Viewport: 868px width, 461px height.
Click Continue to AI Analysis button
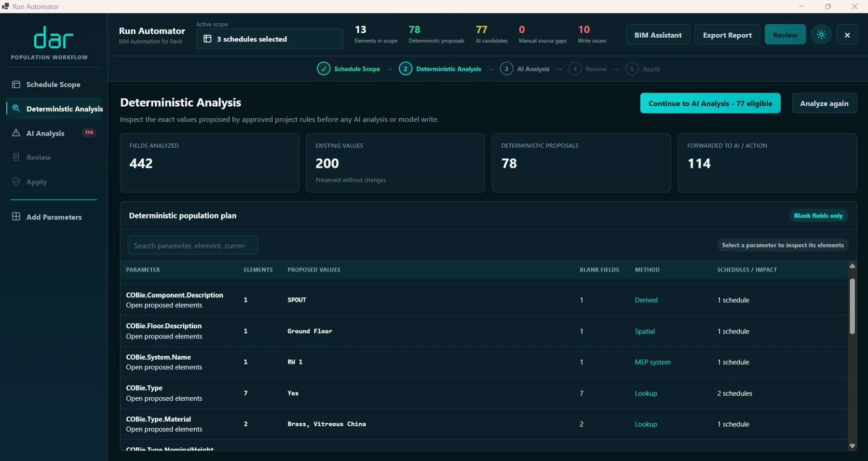coord(710,103)
